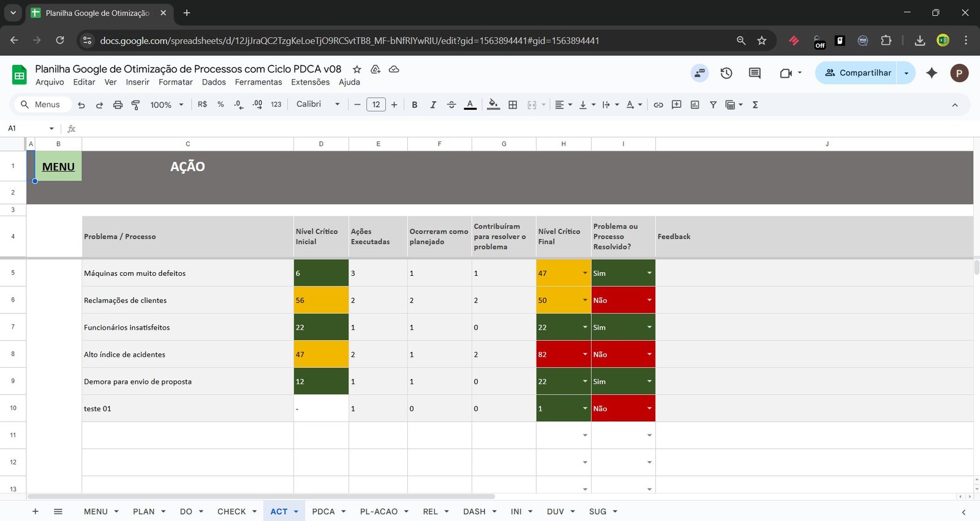This screenshot has height=521, width=980.
Task: Click the Compartilhar button
Action: [x=858, y=73]
